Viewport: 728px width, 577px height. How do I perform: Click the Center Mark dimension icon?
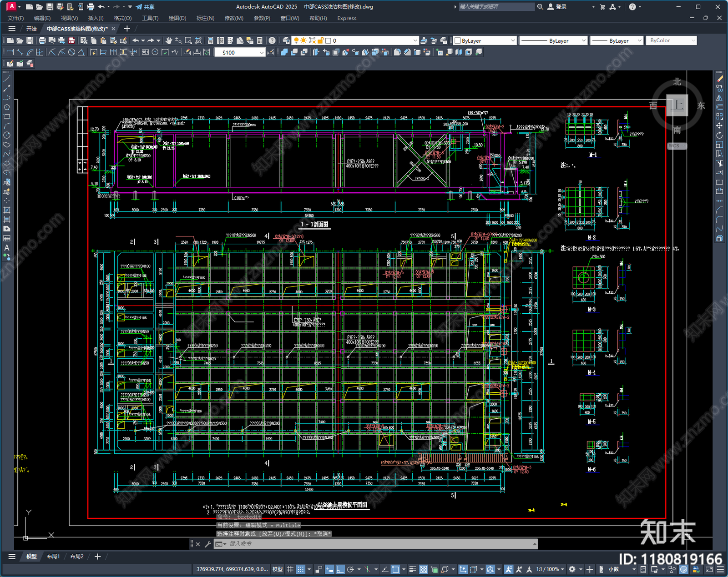tap(155, 52)
